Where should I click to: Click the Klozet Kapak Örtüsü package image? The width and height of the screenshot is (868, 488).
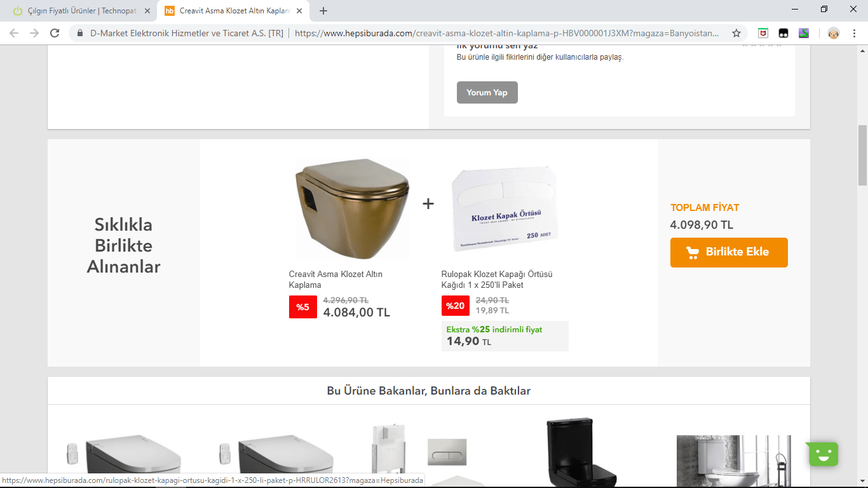pyautogui.click(x=505, y=208)
